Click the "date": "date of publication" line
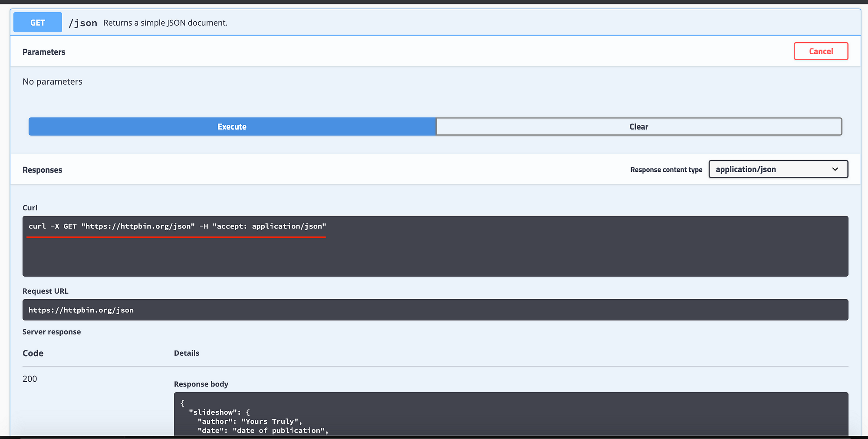The width and height of the screenshot is (868, 439). tap(263, 431)
